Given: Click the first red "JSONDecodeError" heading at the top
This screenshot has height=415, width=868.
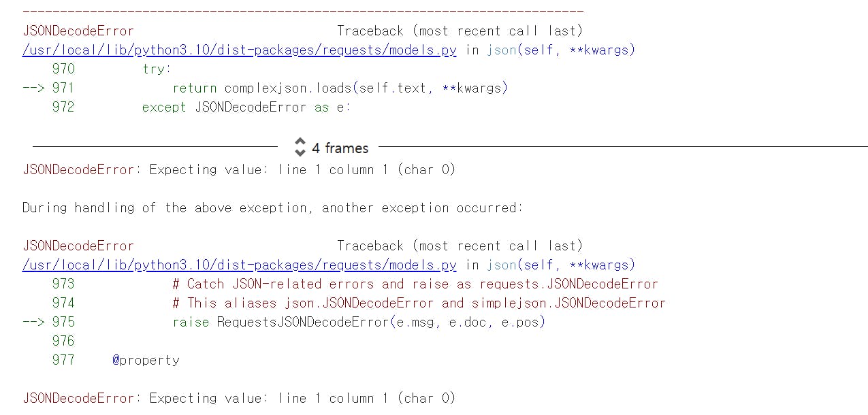Looking at the screenshot, I should 78,31.
